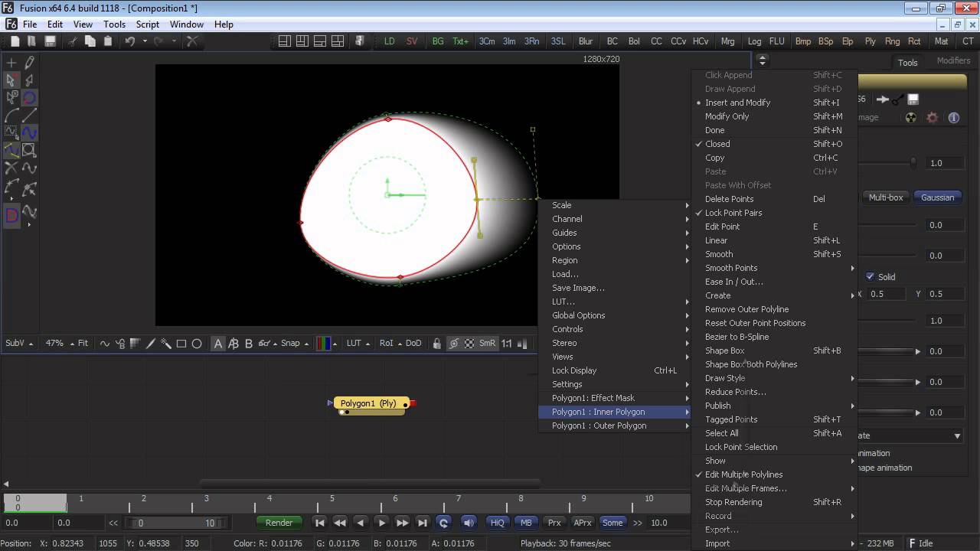980x551 pixels.
Task: Add a Blur tool via Blur toolbar shortcut
Action: pos(586,41)
